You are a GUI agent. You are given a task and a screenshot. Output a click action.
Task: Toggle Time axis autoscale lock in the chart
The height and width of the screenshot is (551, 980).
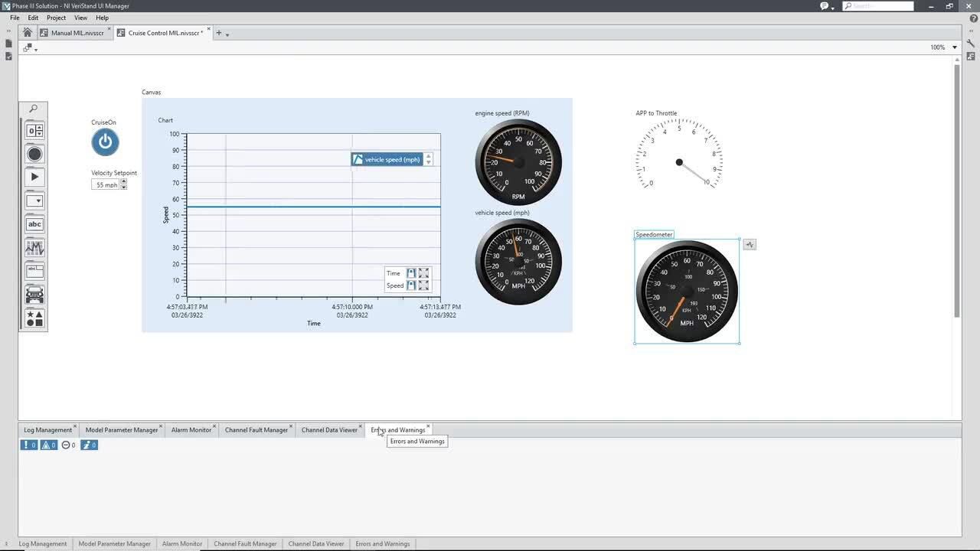tap(410, 273)
